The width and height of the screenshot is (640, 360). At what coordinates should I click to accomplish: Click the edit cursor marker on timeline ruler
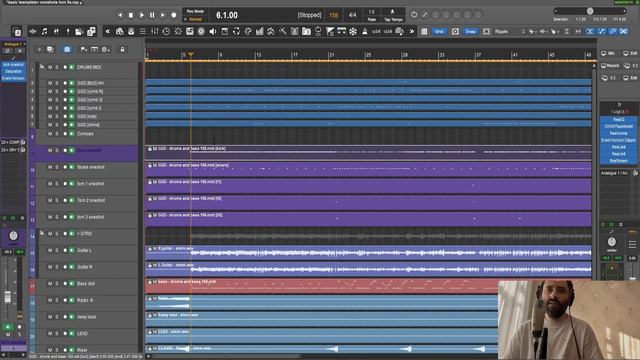191,54
